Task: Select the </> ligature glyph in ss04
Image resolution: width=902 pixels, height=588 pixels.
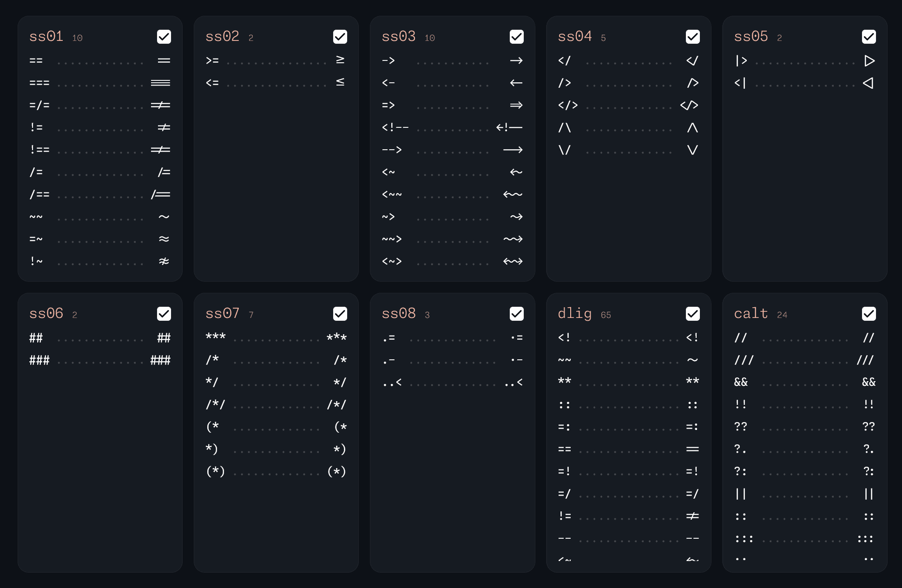Action: pos(689,106)
